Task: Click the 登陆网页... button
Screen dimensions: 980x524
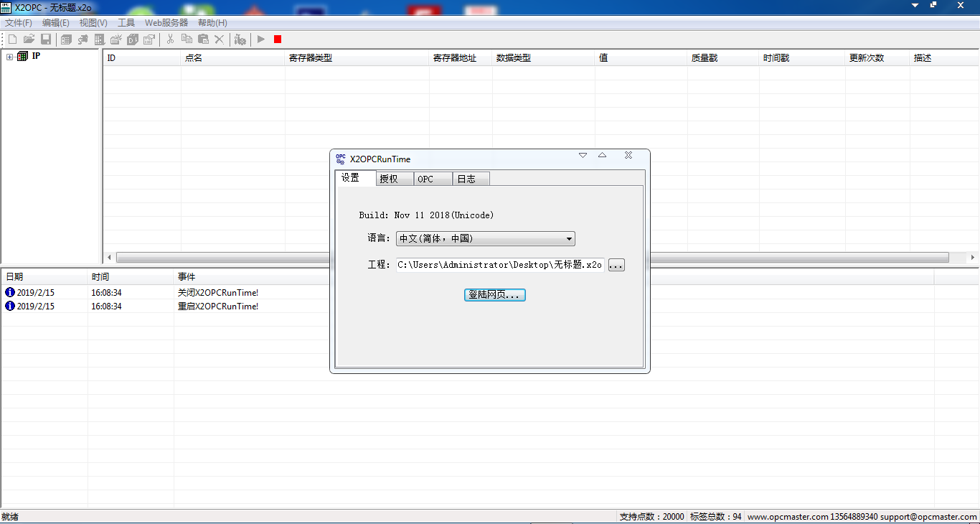Action: click(495, 295)
